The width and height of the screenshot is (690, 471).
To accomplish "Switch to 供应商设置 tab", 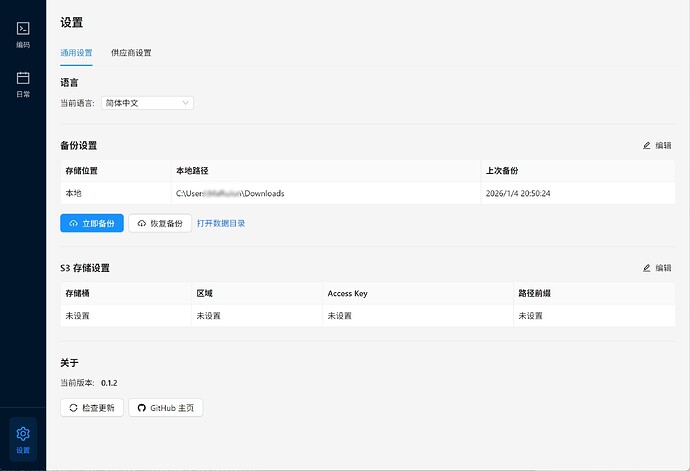I will 131,53.
